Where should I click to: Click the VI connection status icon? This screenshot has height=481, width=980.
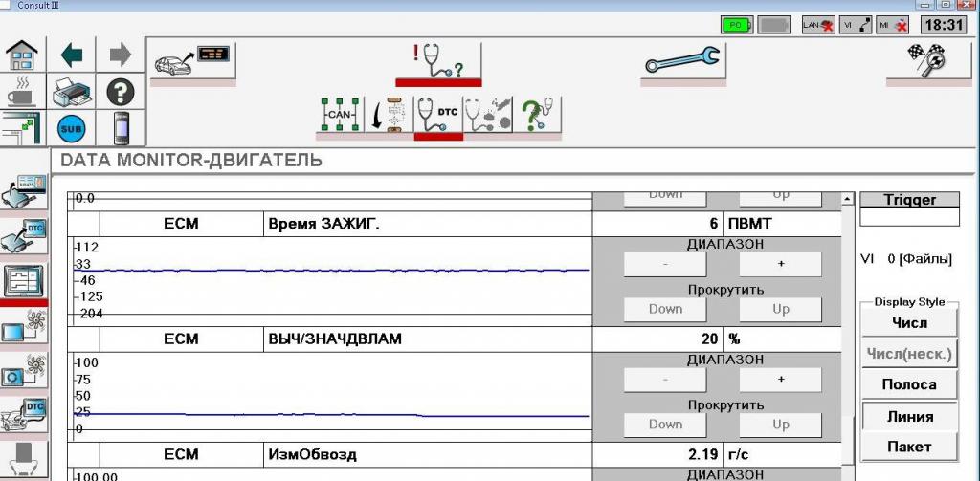point(856,25)
